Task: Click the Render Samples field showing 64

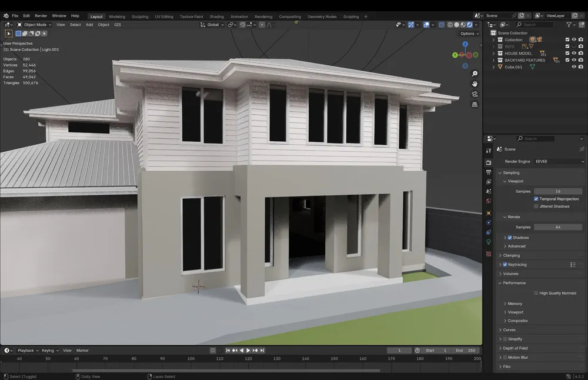Action: [557, 227]
